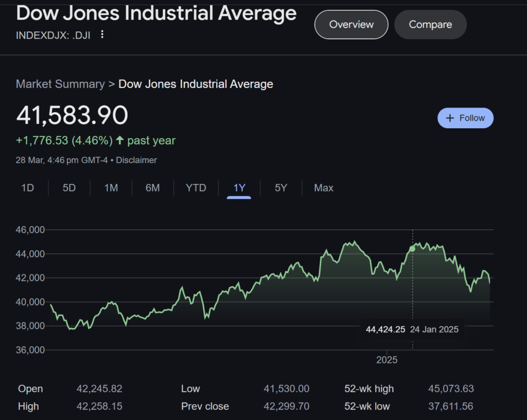Click the High value 42,258.15
Viewport: 527px width, 420px height.
coord(99,407)
